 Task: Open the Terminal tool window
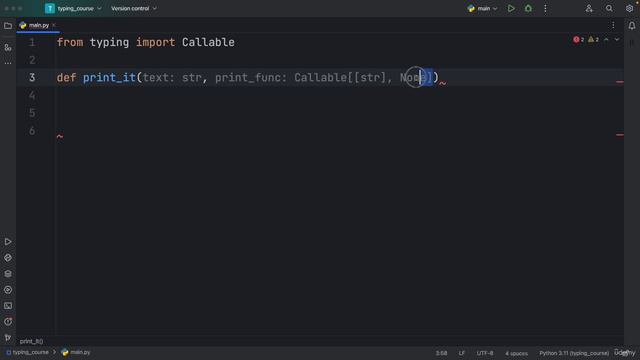pyautogui.click(x=8, y=306)
